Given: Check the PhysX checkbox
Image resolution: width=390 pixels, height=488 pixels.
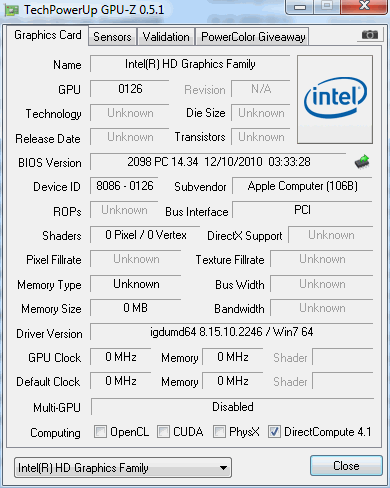Looking at the screenshot, I should 219,431.
